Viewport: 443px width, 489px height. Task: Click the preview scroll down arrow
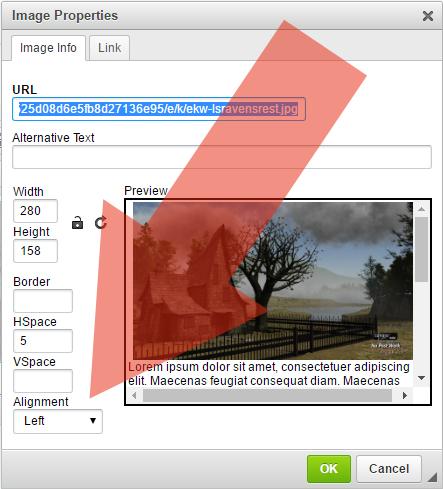click(x=421, y=378)
